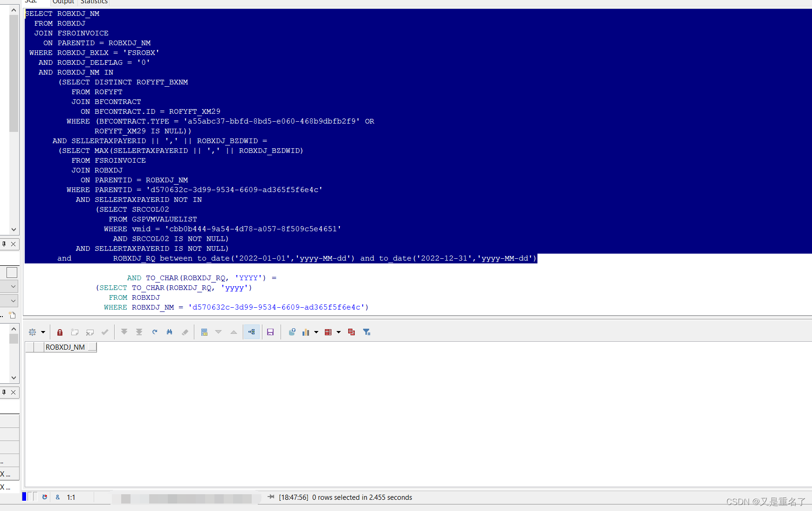The height and width of the screenshot is (511, 812).
Task: Click the 'JOIN FSROINVOICE' line in editor
Action: tap(71, 33)
